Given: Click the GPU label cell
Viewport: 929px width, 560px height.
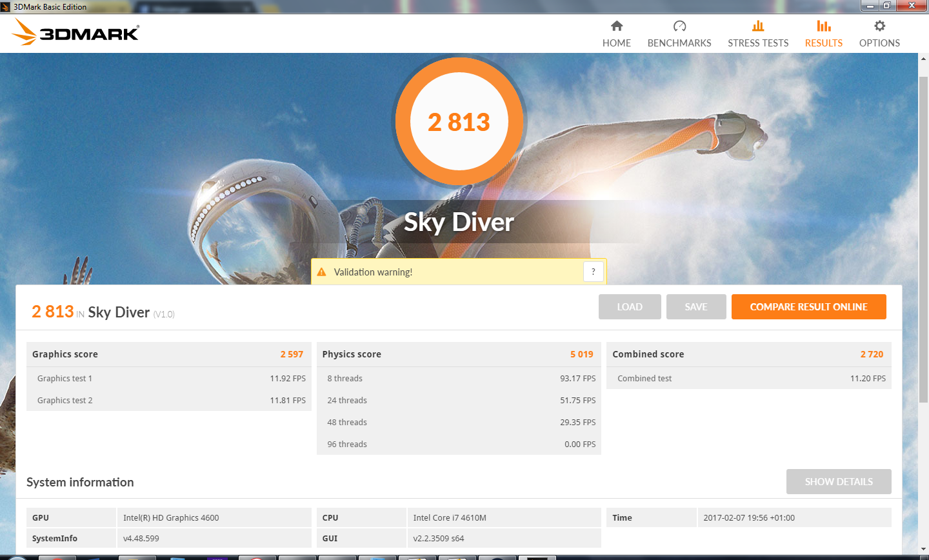Looking at the screenshot, I should (71, 518).
